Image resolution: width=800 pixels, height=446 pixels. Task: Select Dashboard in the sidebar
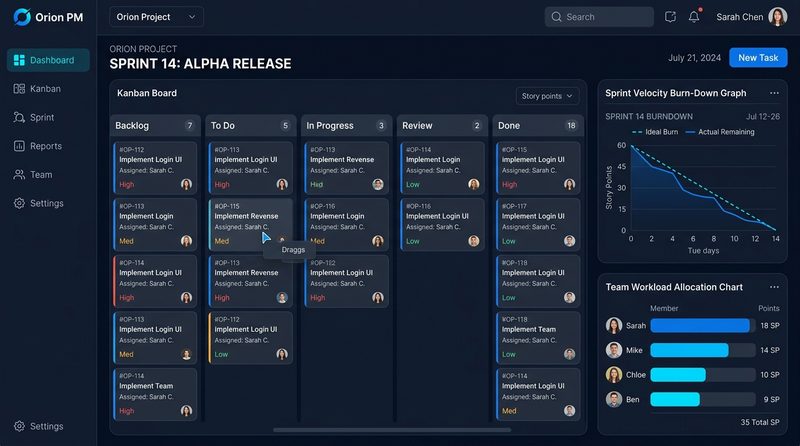[x=48, y=60]
